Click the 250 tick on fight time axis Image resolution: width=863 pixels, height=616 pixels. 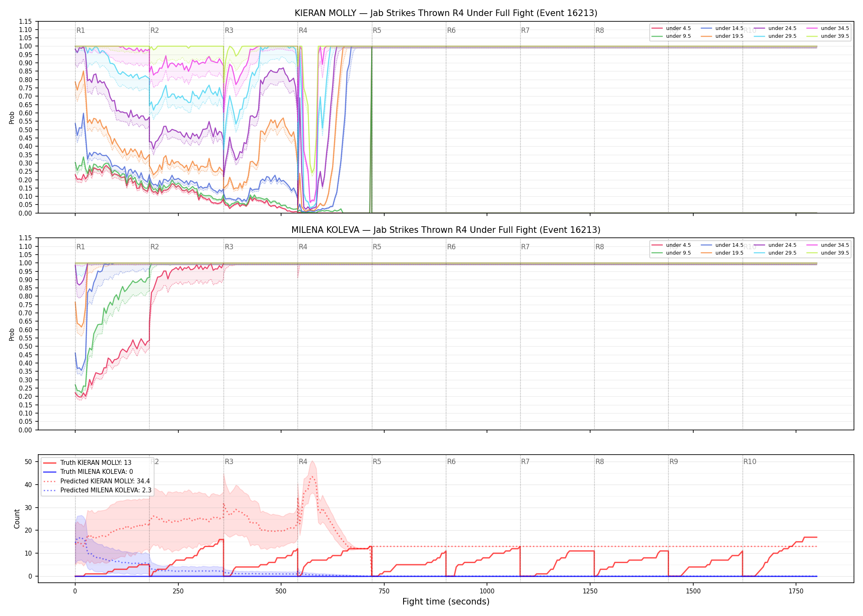tap(178, 591)
